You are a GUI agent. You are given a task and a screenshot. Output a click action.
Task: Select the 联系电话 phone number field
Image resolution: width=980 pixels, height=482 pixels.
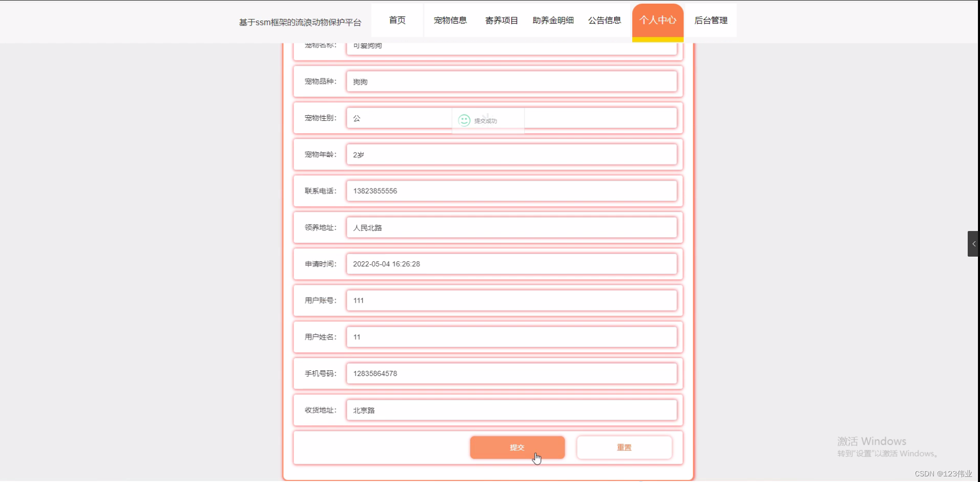512,191
